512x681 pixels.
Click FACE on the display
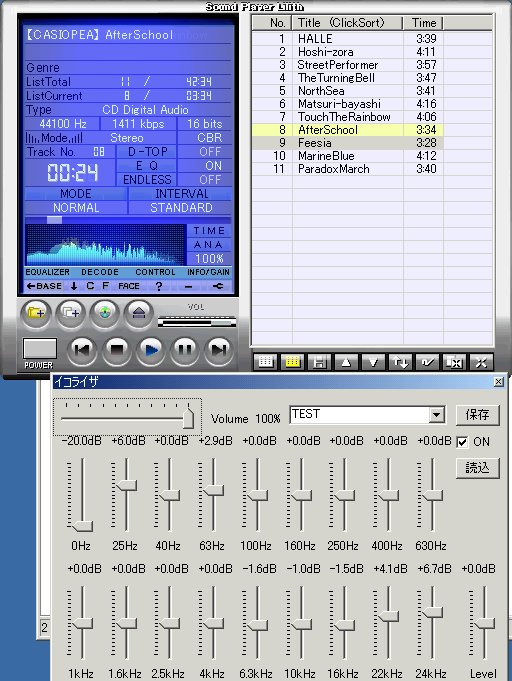[x=129, y=286]
